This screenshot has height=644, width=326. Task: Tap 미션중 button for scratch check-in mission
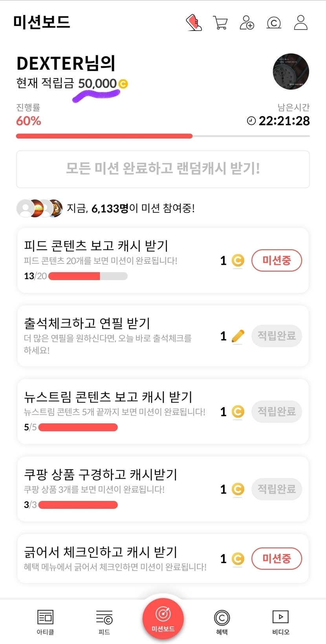pos(277,558)
